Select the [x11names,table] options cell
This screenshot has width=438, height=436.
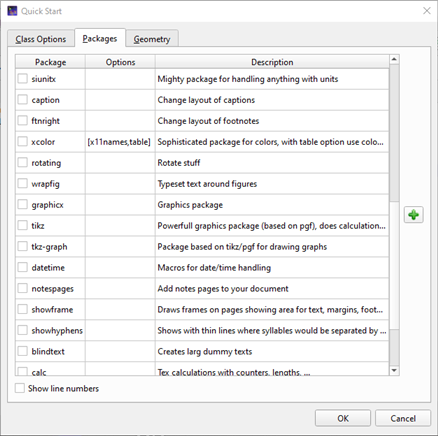click(120, 142)
